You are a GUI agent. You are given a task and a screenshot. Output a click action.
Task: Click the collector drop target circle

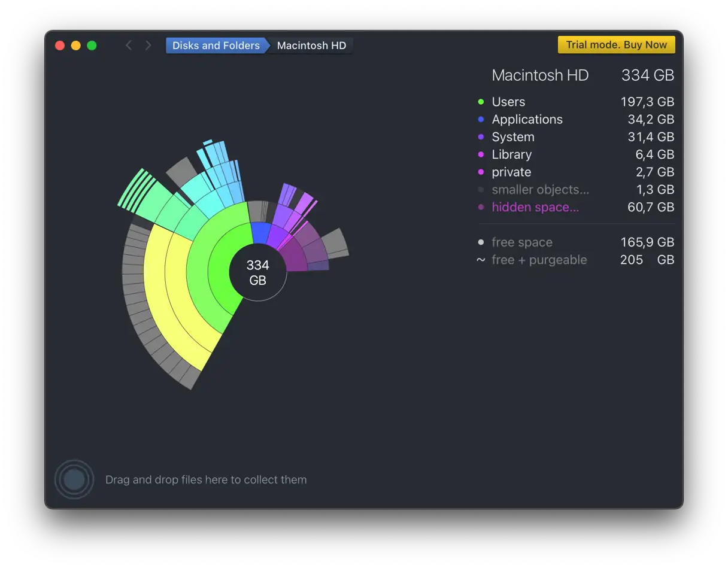coord(74,479)
